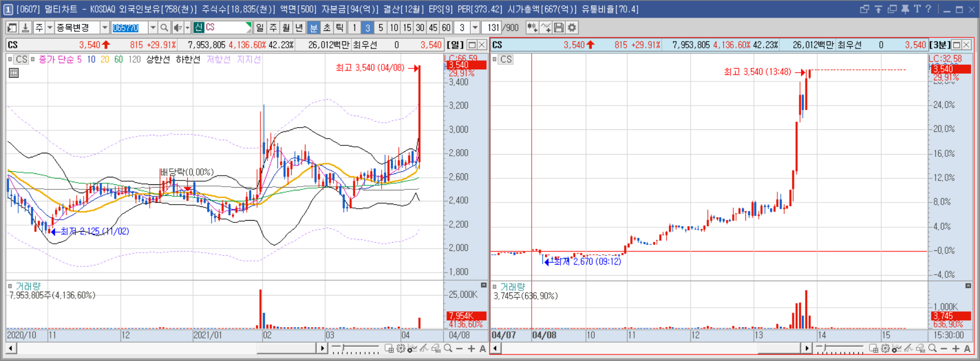980x361 pixels.
Task: Click the minus zoom-out icon under 3-minute chart
Action: (944, 348)
